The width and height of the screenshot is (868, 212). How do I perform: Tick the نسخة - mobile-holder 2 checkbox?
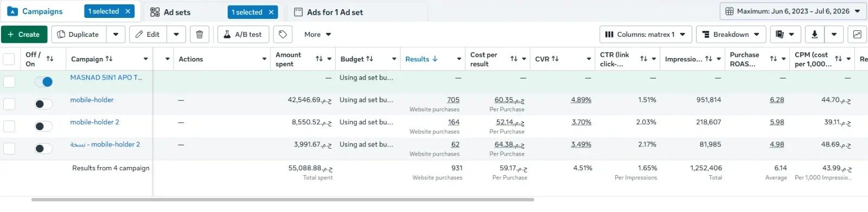click(9, 149)
